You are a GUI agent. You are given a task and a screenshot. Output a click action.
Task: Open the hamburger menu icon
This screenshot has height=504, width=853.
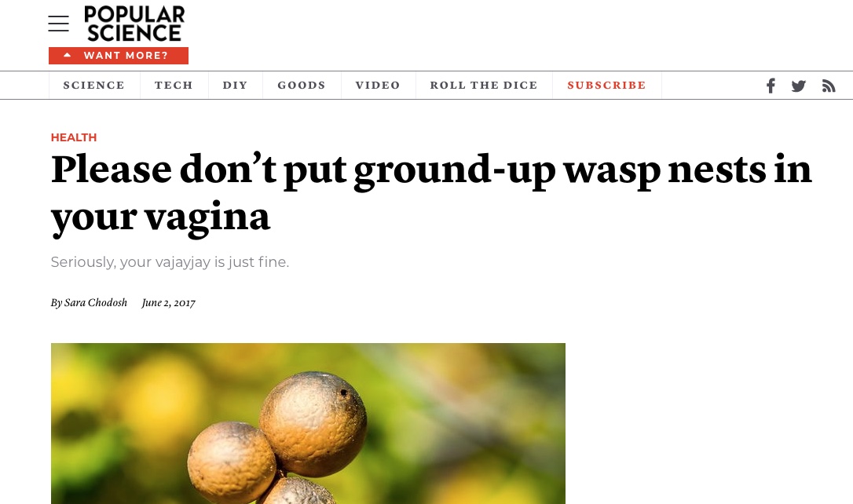[x=58, y=24]
